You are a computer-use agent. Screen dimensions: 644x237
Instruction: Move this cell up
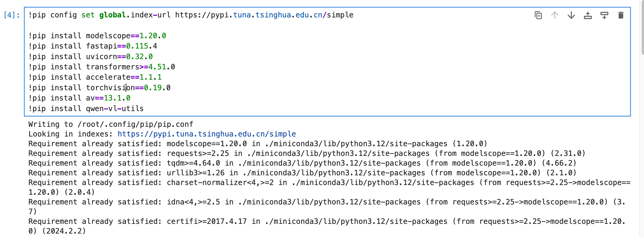tap(555, 15)
